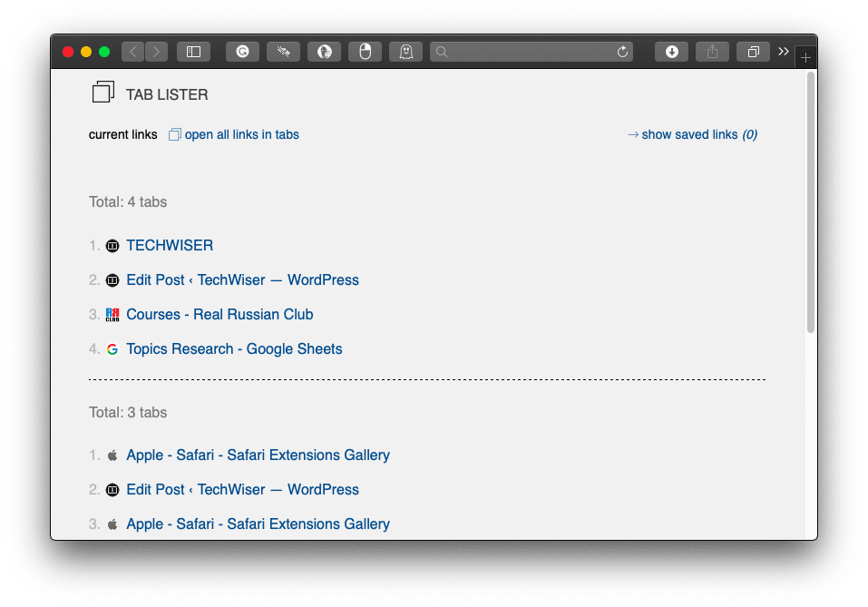This screenshot has width=868, height=607.
Task: Open the Downloads icon in the toolbar
Action: pyautogui.click(x=671, y=52)
